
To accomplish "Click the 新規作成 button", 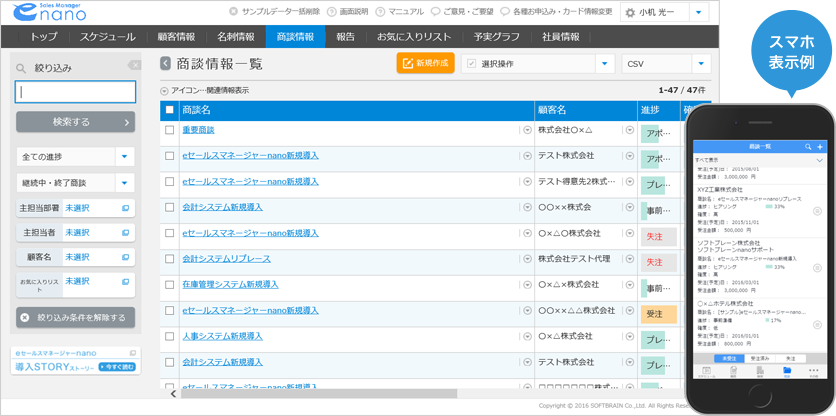I will coord(425,63).
